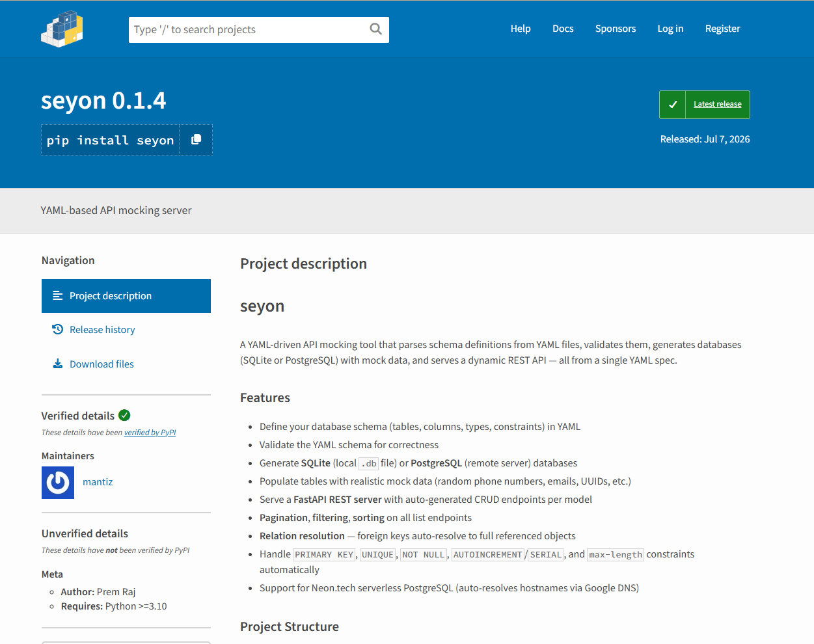This screenshot has width=814, height=644.
Task: Click the Relation resolution bullet
Action: click(x=418, y=536)
